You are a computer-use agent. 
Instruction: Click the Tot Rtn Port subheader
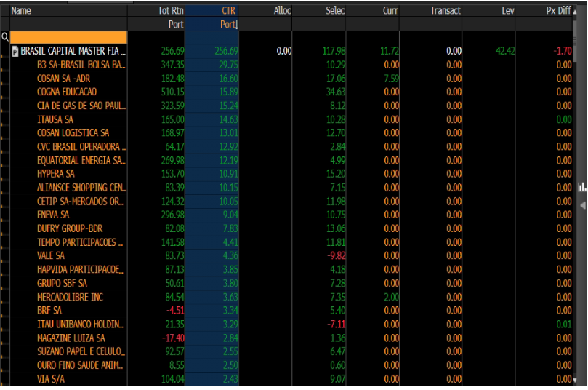point(176,25)
